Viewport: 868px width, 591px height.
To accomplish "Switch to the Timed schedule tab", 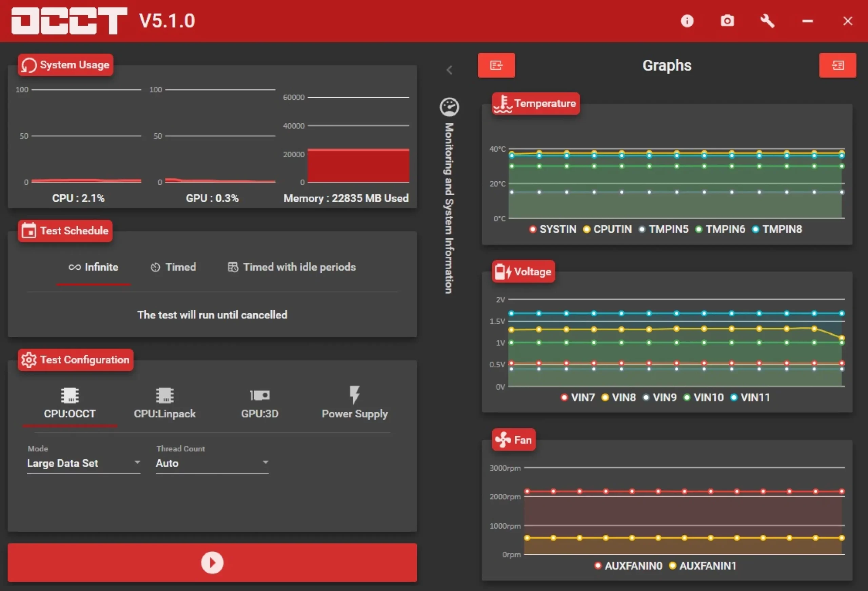I will [173, 267].
